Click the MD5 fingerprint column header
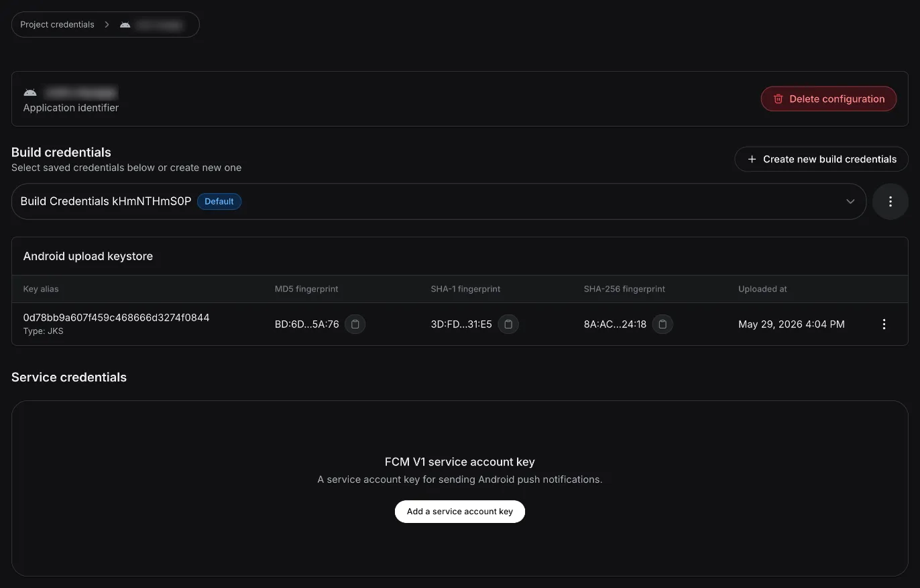This screenshot has width=920, height=588. coord(306,289)
